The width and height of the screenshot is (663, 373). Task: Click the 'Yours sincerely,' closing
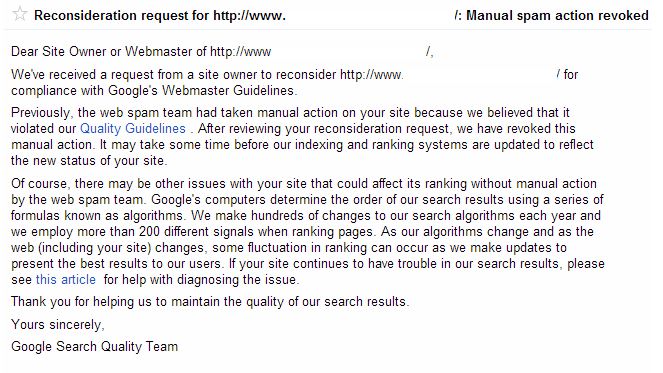pos(58,325)
